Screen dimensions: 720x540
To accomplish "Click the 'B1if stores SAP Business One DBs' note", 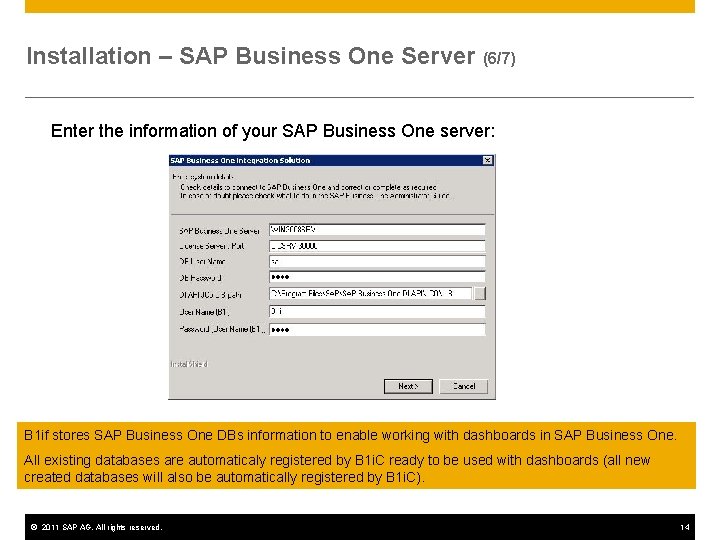I will (x=350, y=435).
